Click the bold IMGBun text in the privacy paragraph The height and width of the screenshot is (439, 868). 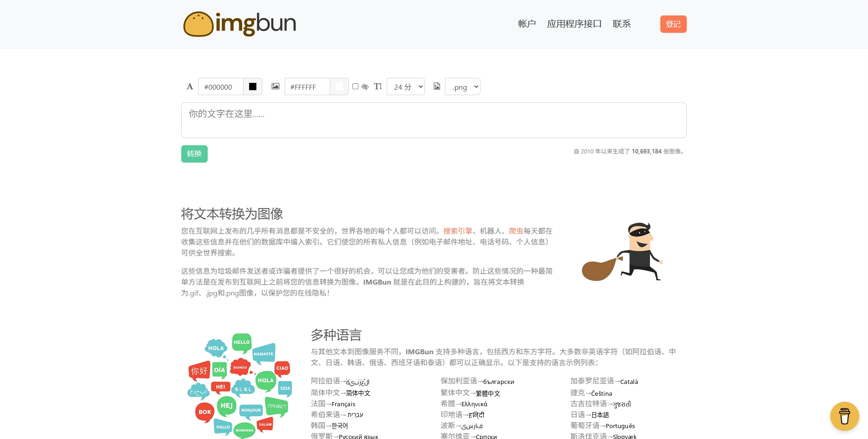point(377,282)
